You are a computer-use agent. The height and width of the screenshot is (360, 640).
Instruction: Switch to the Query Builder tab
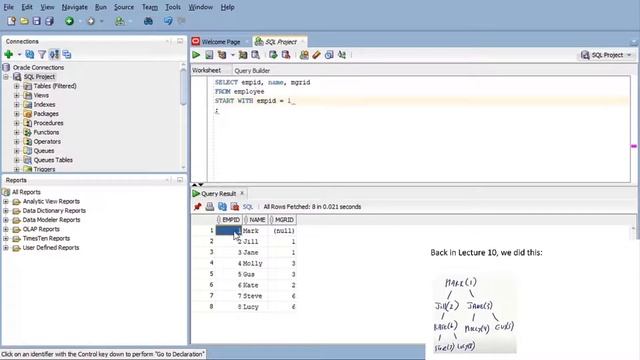pyautogui.click(x=252, y=71)
